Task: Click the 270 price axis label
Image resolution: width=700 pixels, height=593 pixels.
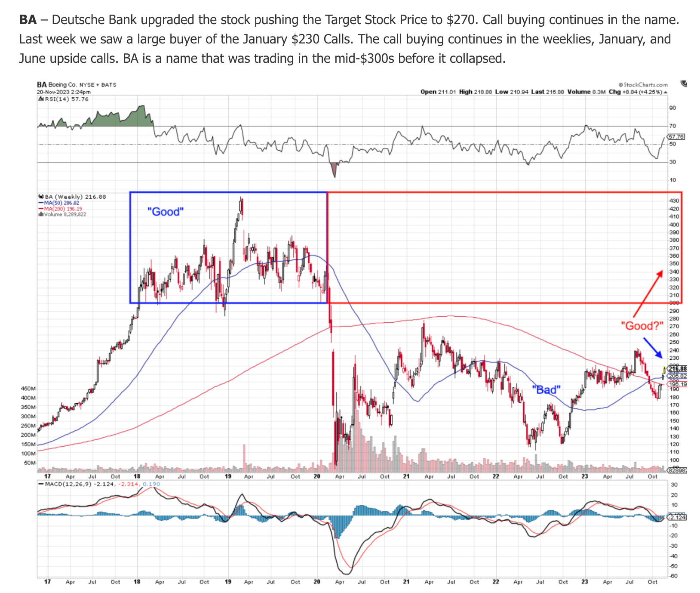Action: tap(674, 327)
